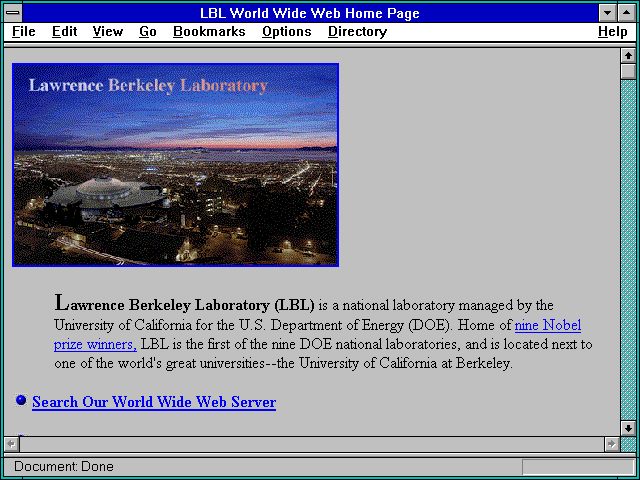Open the File menu
The image size is (640, 480).
click(x=24, y=32)
